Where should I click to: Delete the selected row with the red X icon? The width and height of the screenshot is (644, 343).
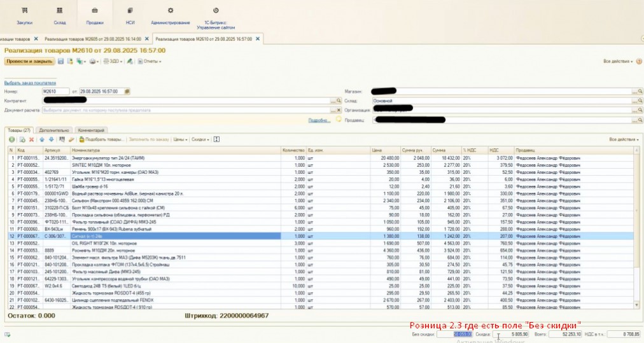point(31,139)
